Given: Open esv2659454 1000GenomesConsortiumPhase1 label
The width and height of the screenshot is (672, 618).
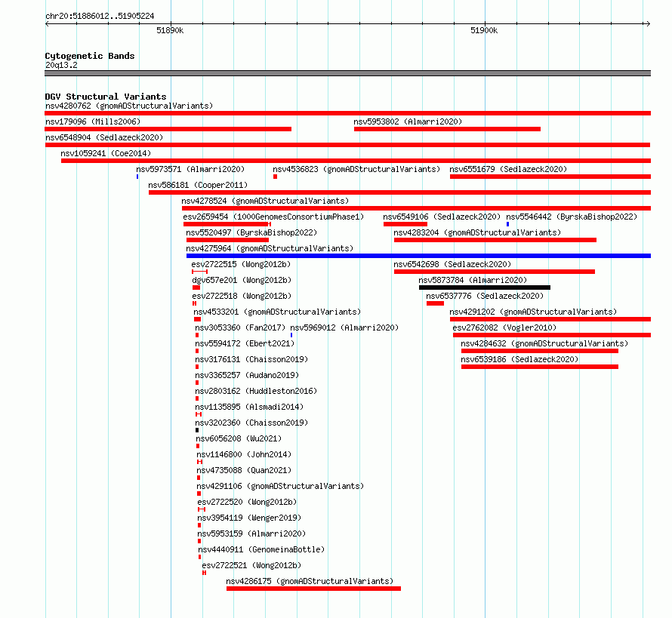Looking at the screenshot, I should pyautogui.click(x=273, y=217).
